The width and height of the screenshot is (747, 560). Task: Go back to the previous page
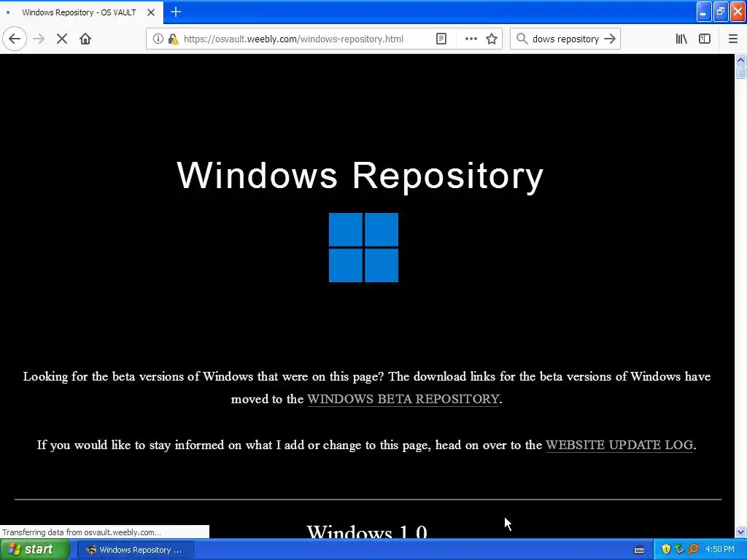(15, 39)
